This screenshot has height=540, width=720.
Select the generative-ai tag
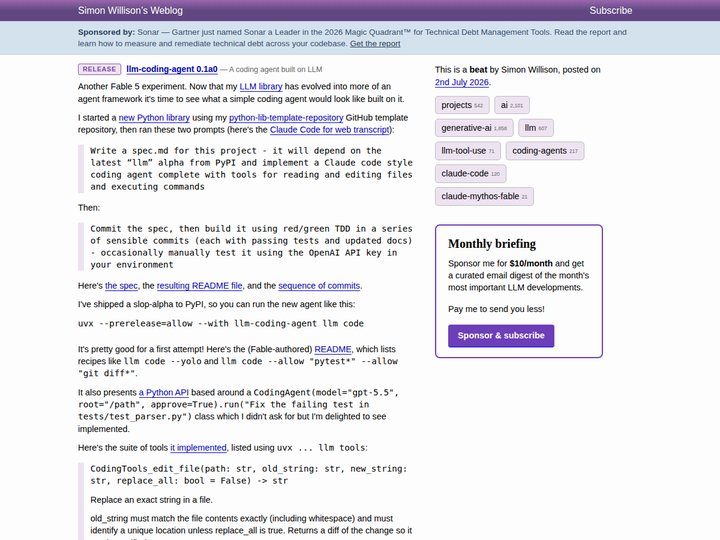pyautogui.click(x=474, y=128)
